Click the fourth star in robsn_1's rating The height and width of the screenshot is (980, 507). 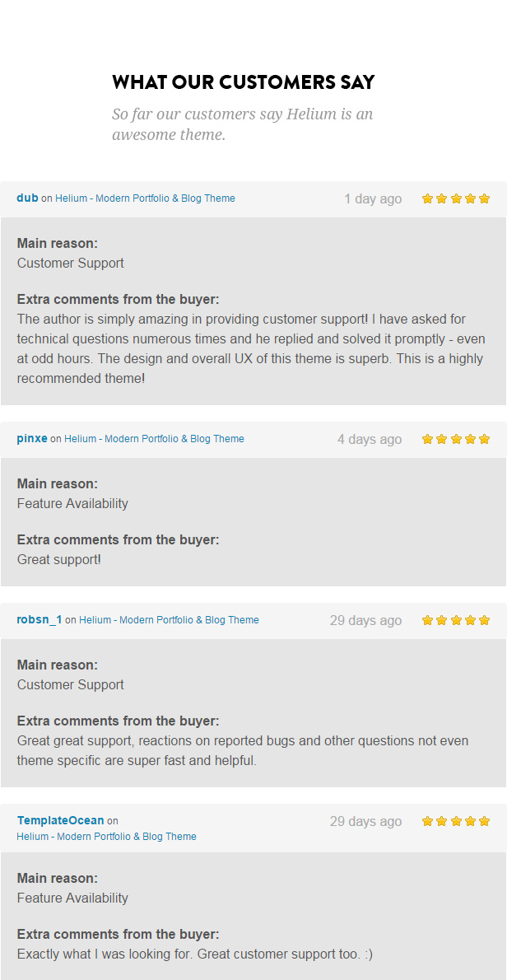click(470, 621)
